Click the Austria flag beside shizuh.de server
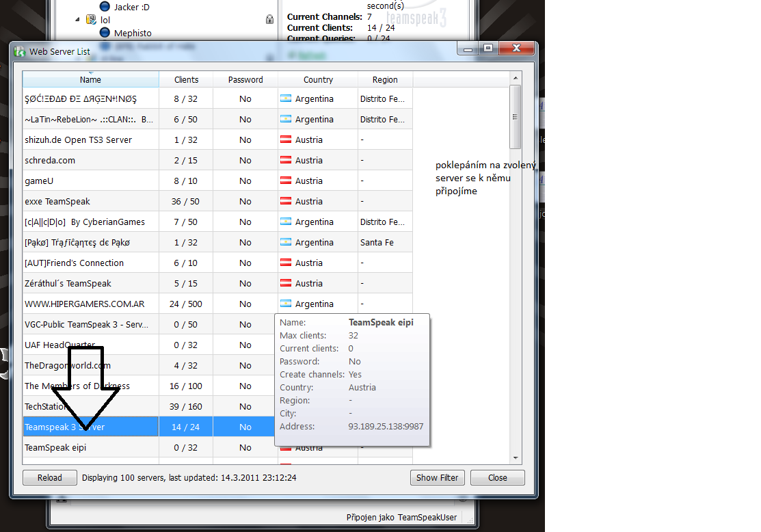The image size is (761, 532). pos(286,140)
